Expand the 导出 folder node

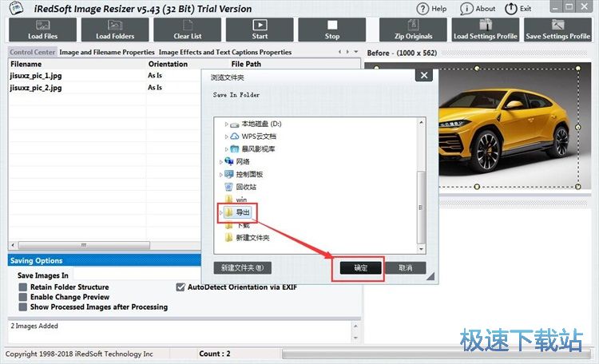(x=220, y=212)
